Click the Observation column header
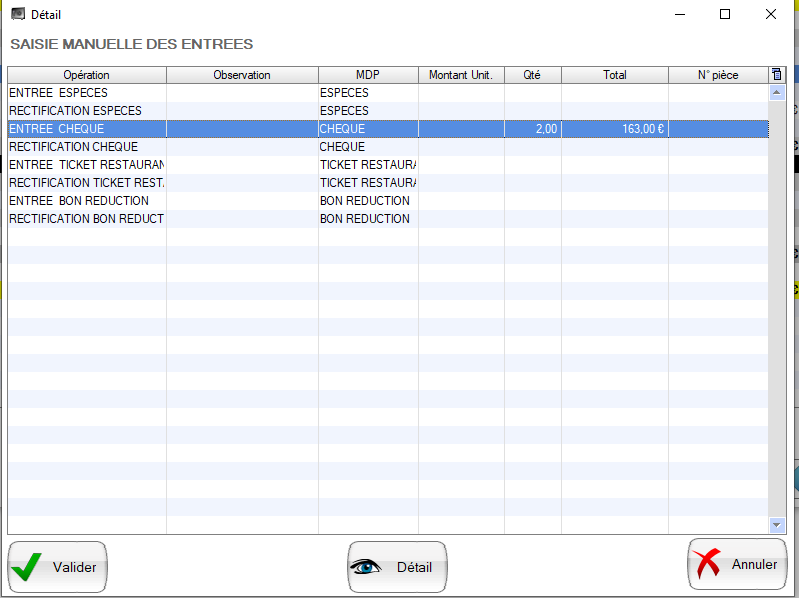799x598 pixels. click(242, 75)
